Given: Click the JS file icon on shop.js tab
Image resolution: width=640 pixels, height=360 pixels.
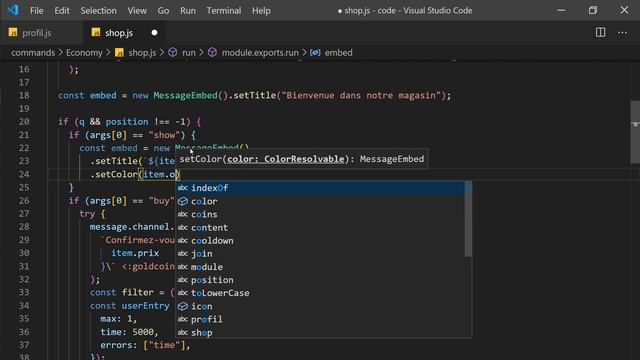Looking at the screenshot, I should click(96, 32).
